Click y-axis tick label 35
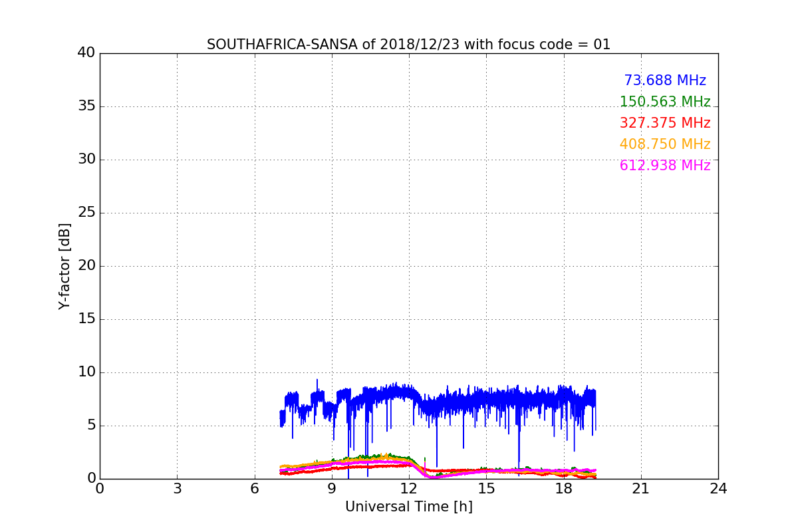 tap(86, 106)
